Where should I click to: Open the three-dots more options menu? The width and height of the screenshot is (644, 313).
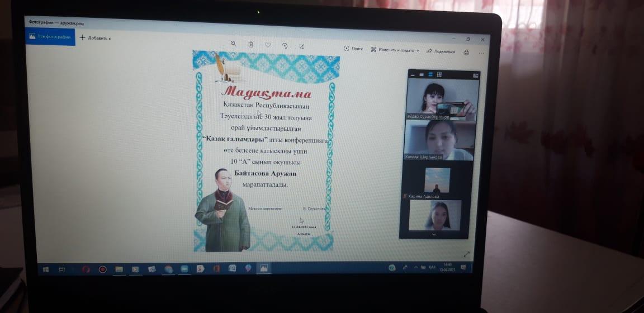481,53
